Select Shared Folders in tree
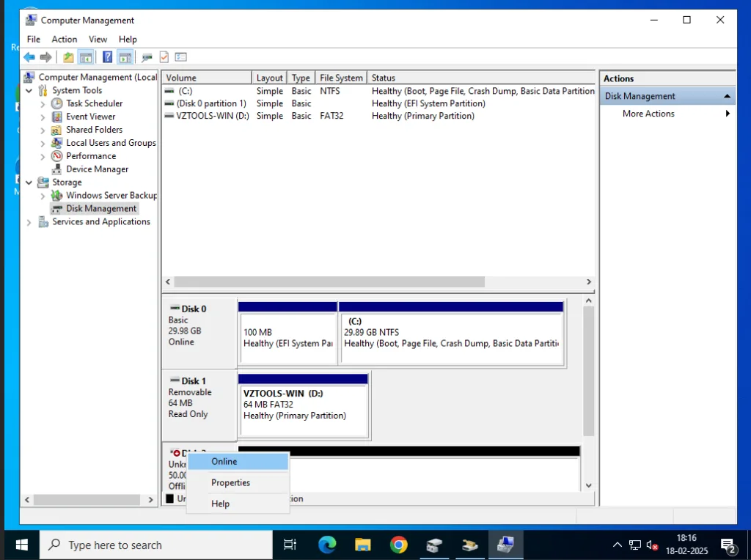The image size is (751, 560). pyautogui.click(x=95, y=130)
